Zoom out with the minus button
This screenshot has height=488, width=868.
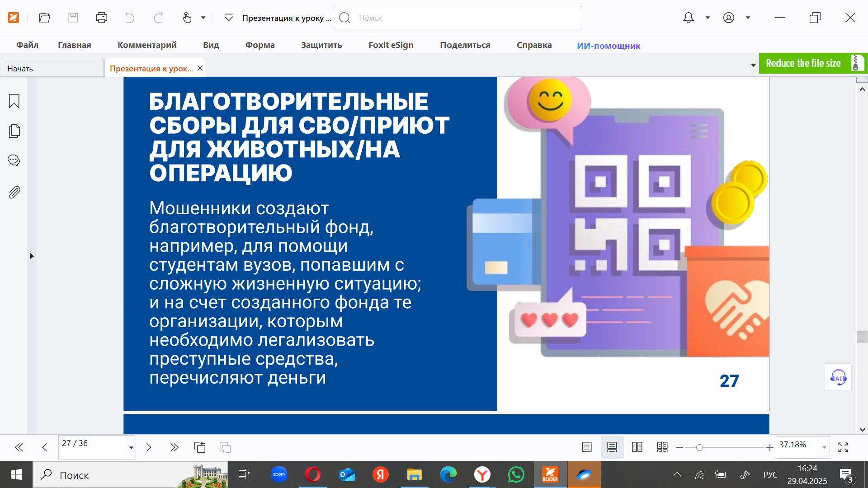[x=679, y=447]
